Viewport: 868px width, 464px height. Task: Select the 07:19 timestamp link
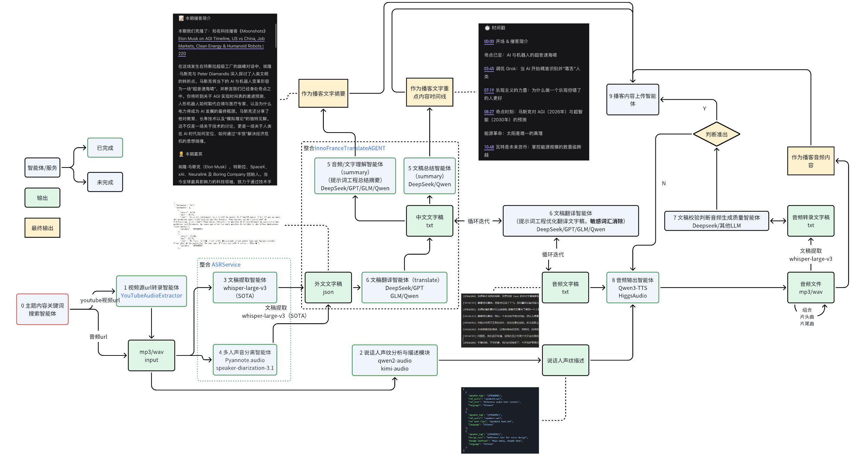coord(489,90)
